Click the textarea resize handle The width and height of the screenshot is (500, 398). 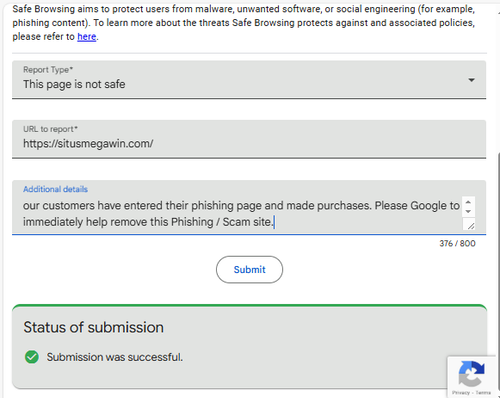click(x=470, y=226)
